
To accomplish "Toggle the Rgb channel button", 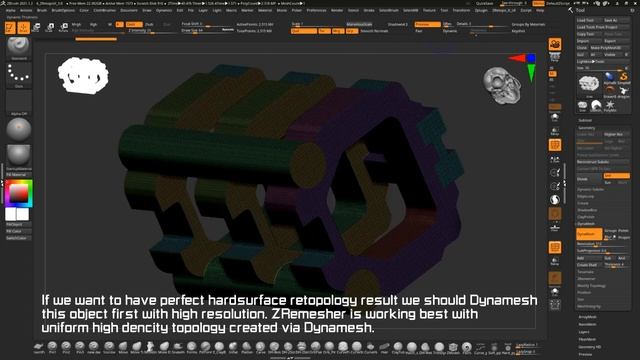I will pos(93,24).
